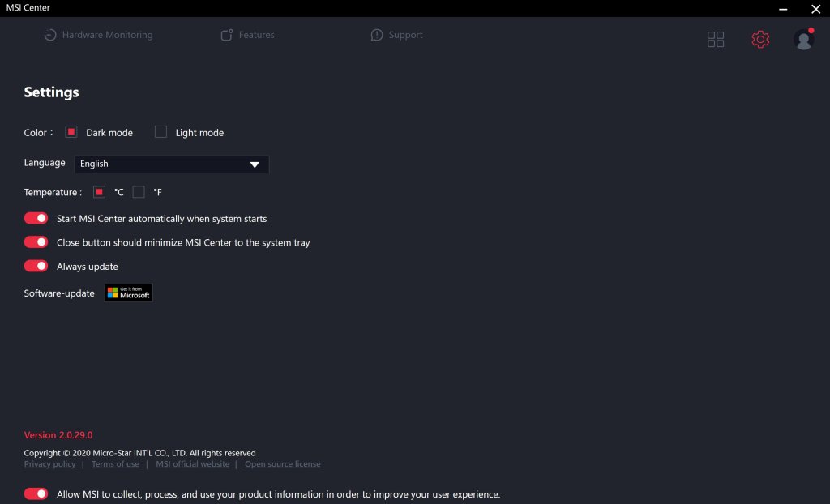830x504 pixels.
Task: Open the red settings gear icon
Action: (x=760, y=39)
